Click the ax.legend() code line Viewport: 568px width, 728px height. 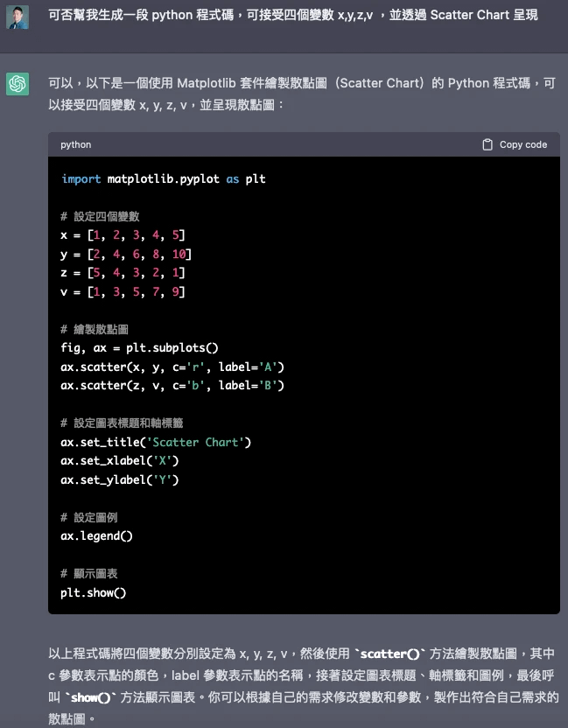(96, 535)
